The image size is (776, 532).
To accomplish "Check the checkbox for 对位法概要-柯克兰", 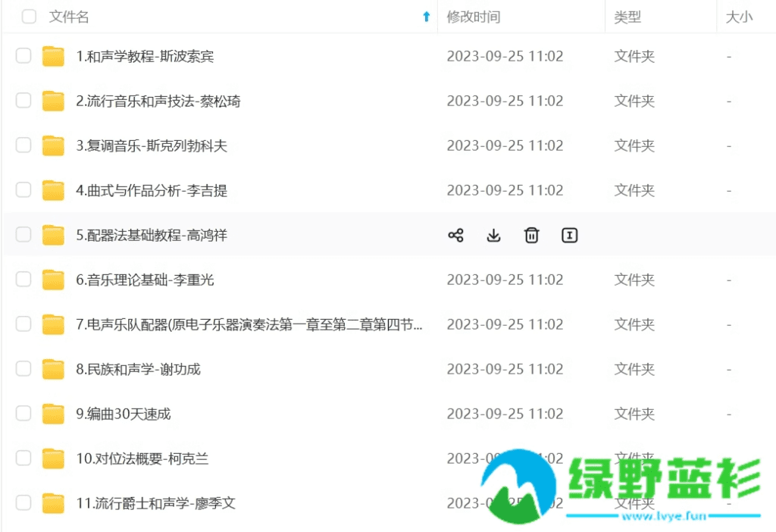I will [23, 458].
